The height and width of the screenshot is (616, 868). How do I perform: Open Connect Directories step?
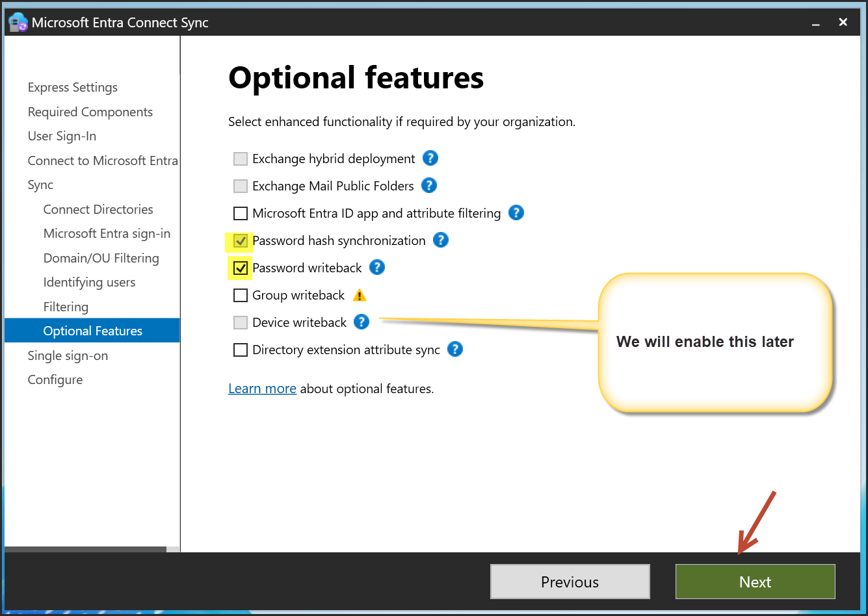click(x=98, y=209)
